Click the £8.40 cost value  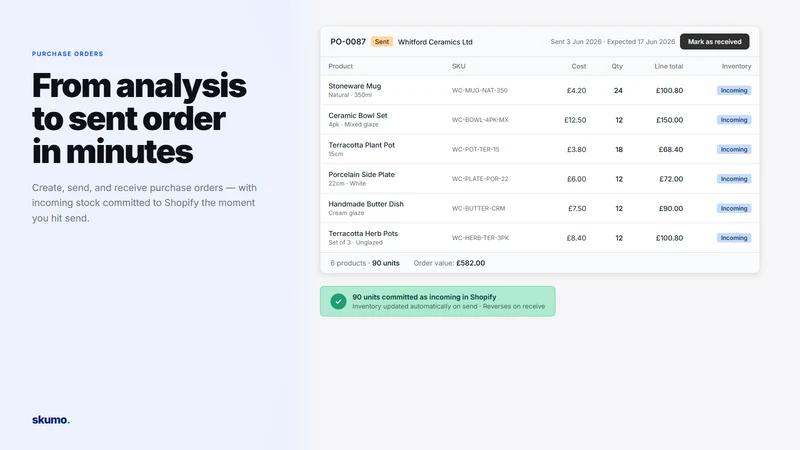click(577, 238)
